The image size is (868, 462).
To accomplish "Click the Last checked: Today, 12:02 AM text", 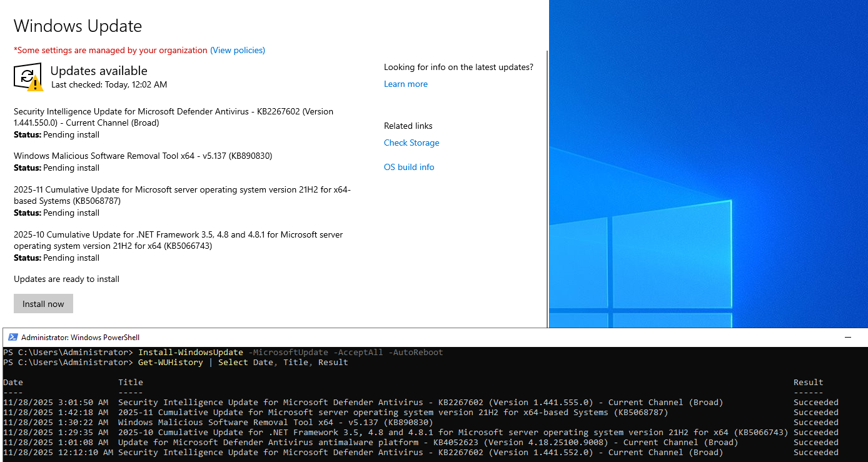I will tap(109, 84).
